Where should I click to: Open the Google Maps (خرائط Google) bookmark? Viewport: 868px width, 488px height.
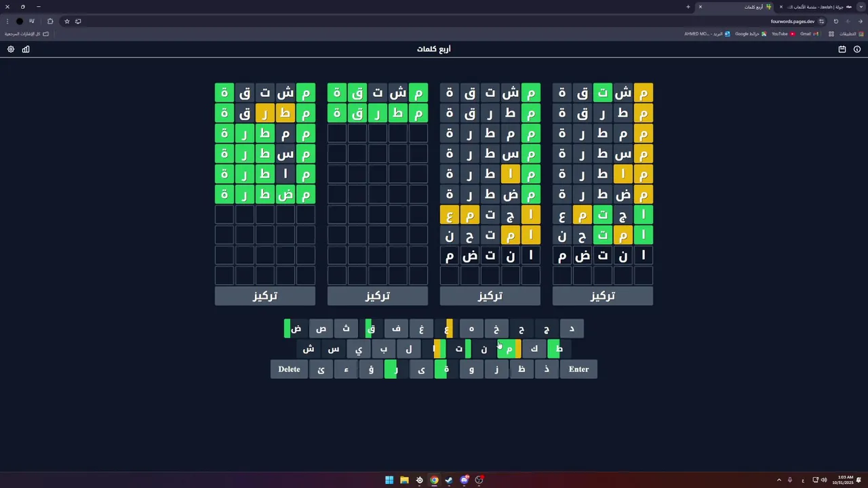click(x=751, y=34)
